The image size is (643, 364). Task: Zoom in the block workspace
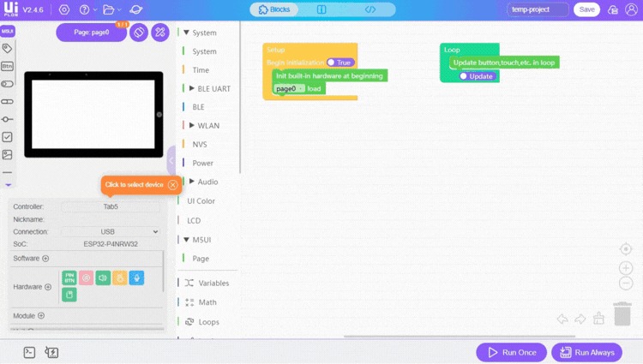(x=626, y=268)
